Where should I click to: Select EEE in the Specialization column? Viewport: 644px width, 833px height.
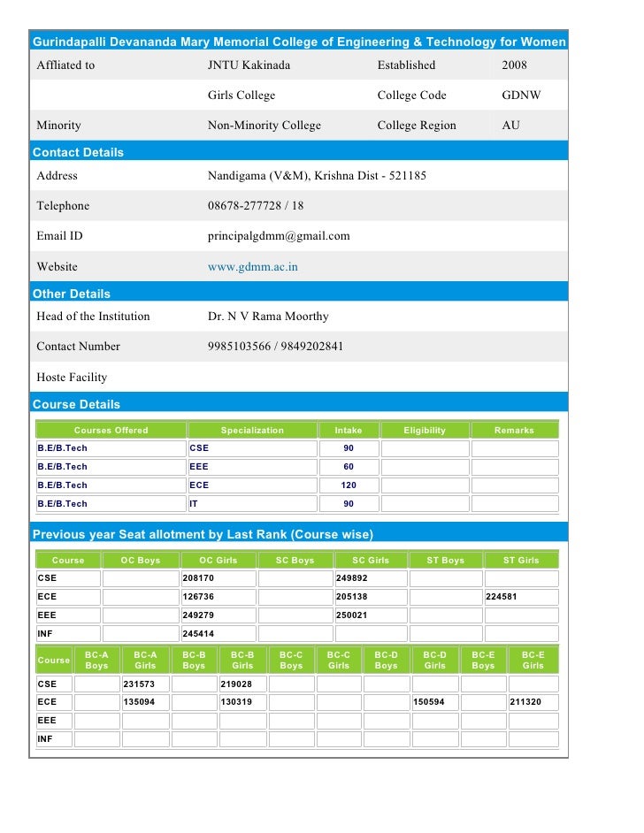199,467
